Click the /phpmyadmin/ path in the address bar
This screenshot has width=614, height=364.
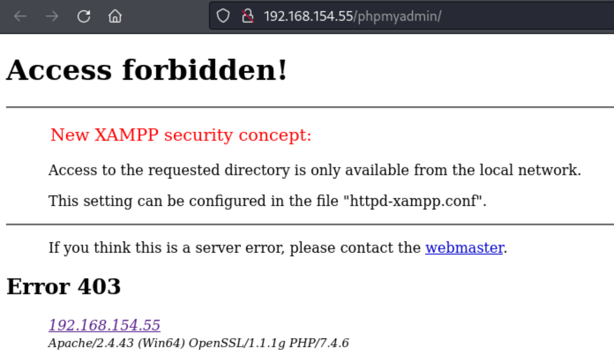tap(398, 17)
